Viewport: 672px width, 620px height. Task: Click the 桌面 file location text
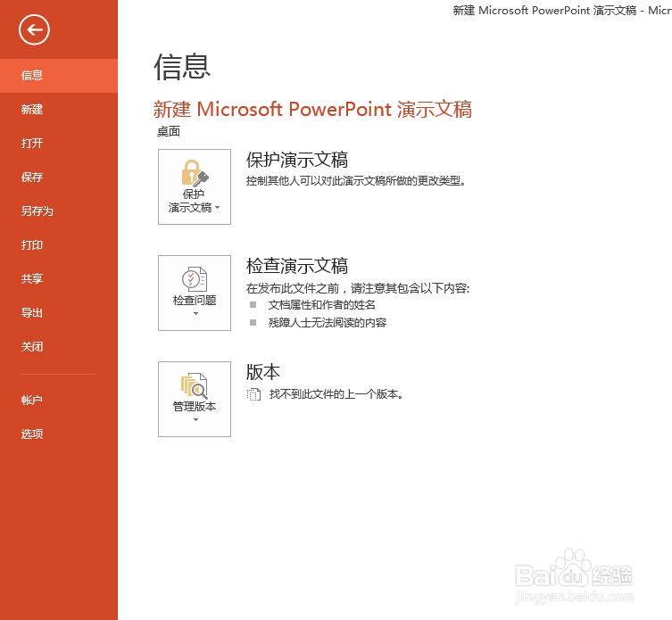point(169,131)
